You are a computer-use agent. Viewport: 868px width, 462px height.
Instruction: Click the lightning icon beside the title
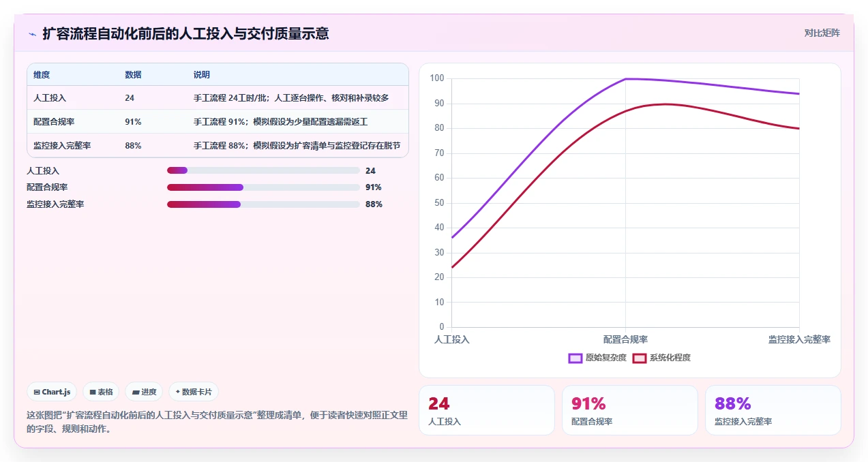pos(32,33)
